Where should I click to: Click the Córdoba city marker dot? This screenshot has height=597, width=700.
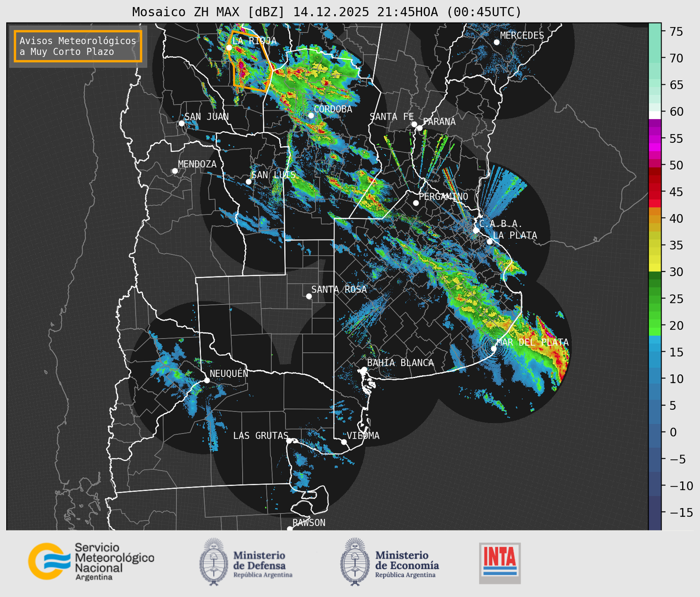pos(311,115)
